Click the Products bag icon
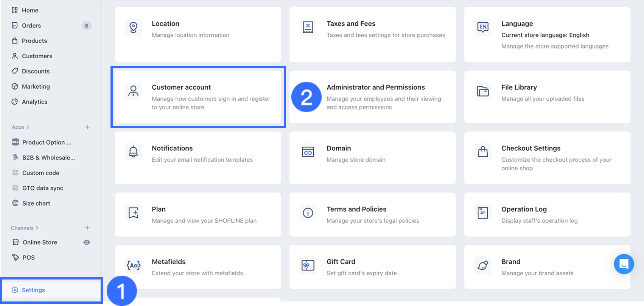The width and height of the screenshot is (644, 306). (15, 41)
